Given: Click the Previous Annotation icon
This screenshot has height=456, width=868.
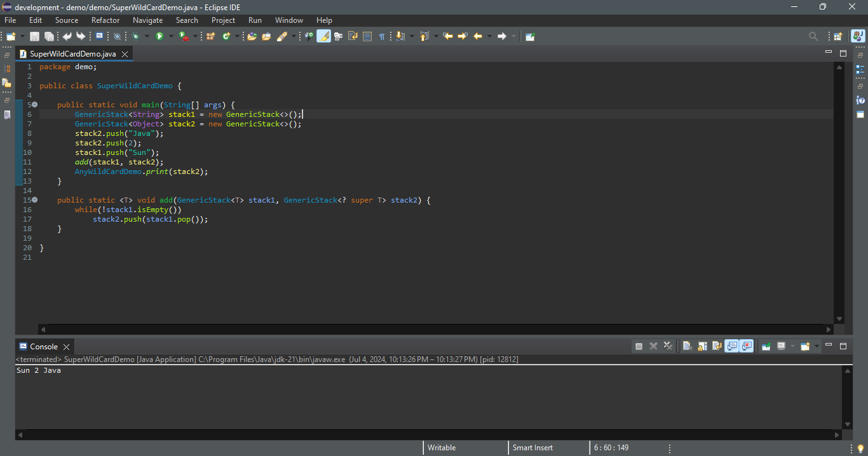Looking at the screenshot, I should pyautogui.click(x=424, y=36).
